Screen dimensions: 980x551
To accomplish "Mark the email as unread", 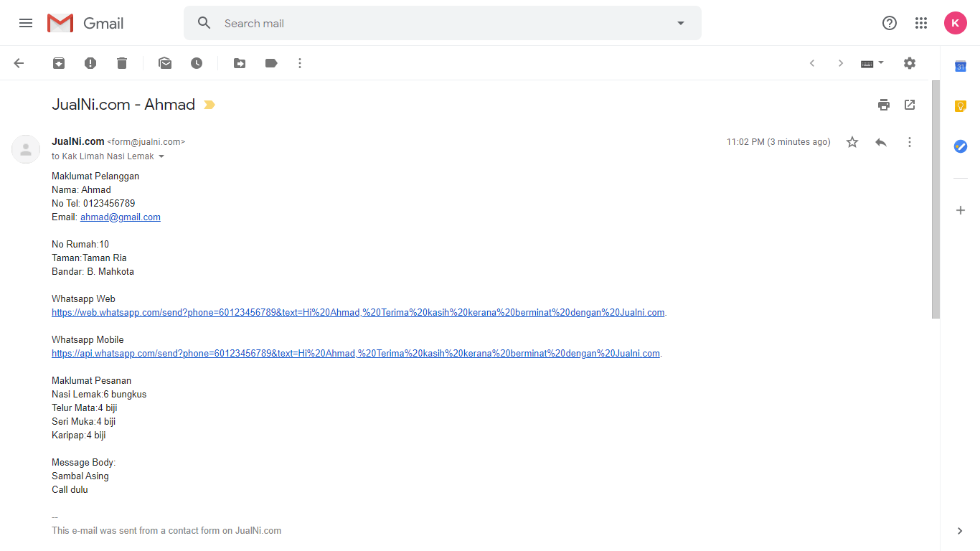I will coord(165,63).
